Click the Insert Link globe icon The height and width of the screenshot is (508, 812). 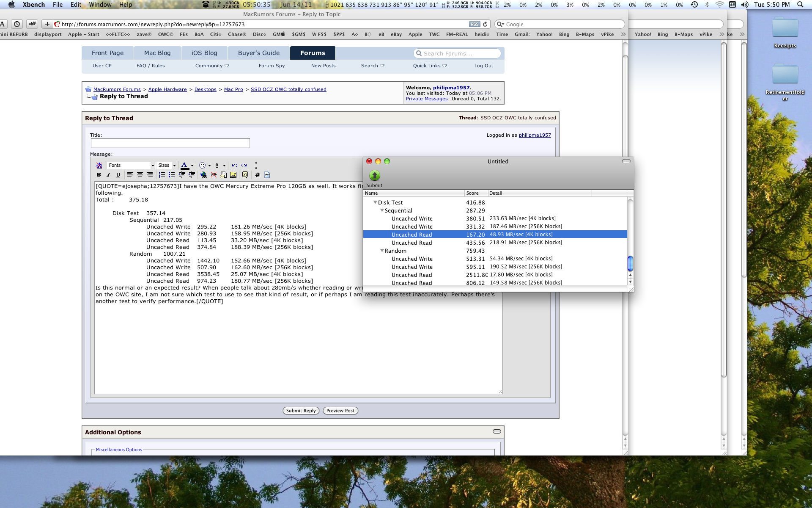coord(204,175)
